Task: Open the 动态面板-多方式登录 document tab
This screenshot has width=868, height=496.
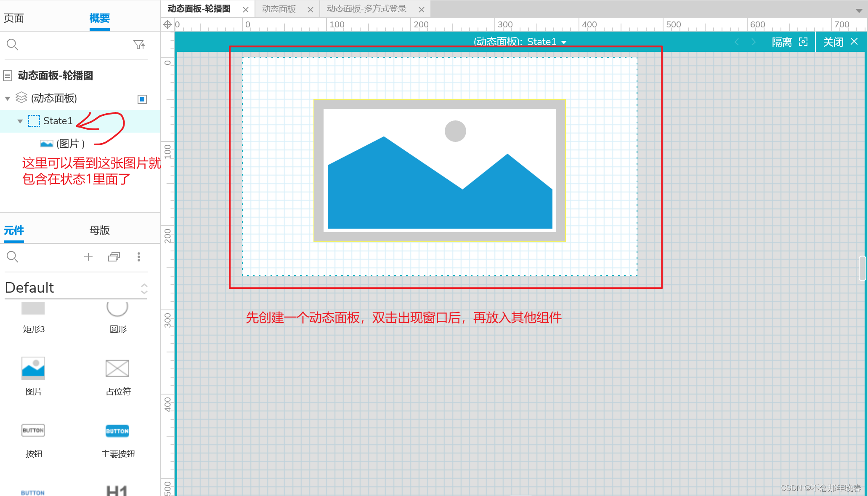Action: (x=366, y=9)
